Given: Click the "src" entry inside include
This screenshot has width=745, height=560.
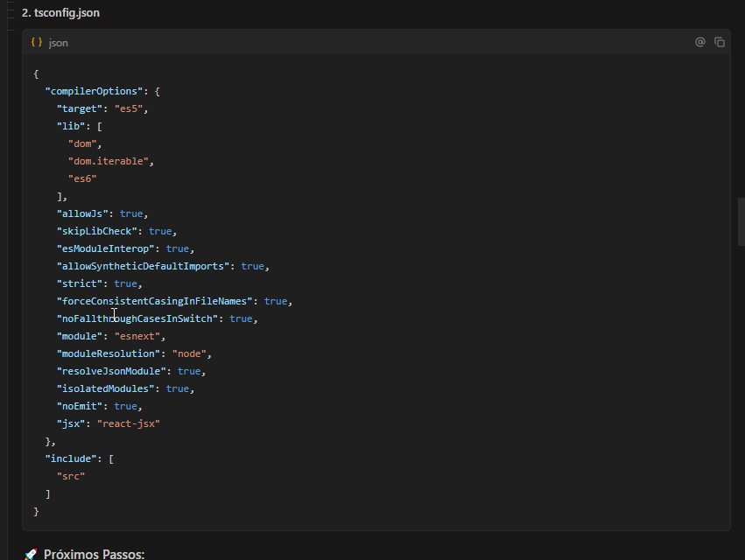Looking at the screenshot, I should 70,475.
